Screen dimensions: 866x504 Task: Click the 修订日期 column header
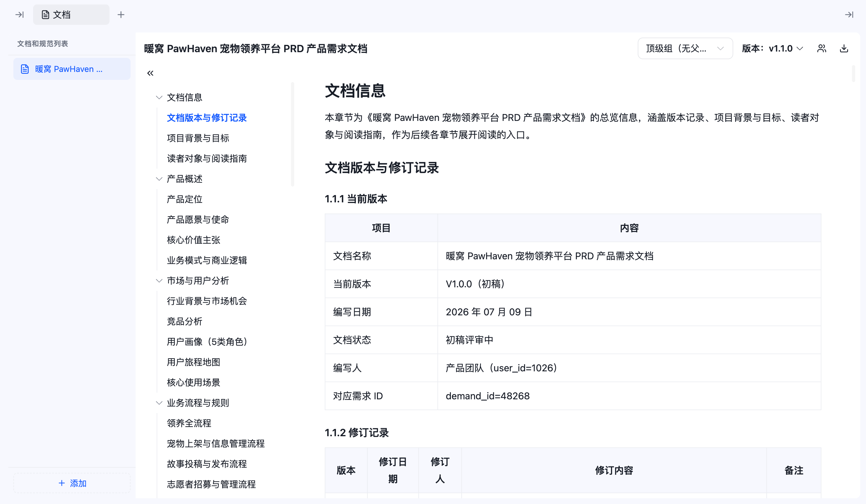click(393, 470)
